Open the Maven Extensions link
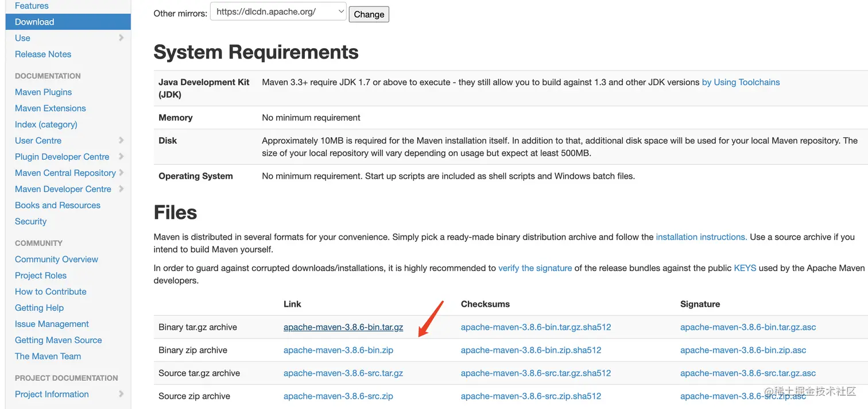Viewport: 868px width, 409px height. tap(51, 108)
